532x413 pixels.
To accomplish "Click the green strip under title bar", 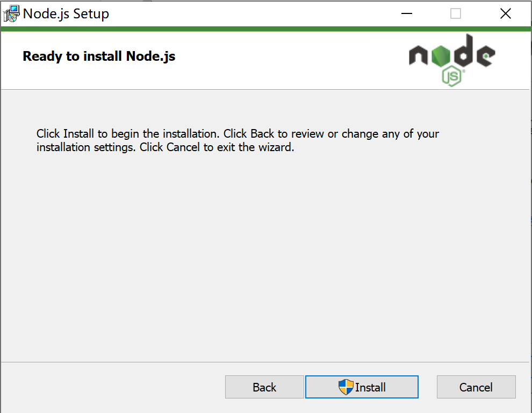I will coord(265,29).
